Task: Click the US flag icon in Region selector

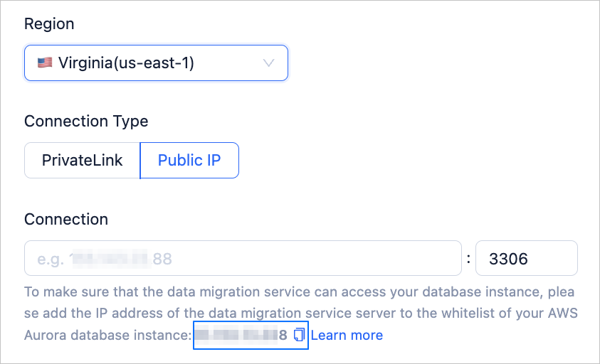Action: (45, 63)
